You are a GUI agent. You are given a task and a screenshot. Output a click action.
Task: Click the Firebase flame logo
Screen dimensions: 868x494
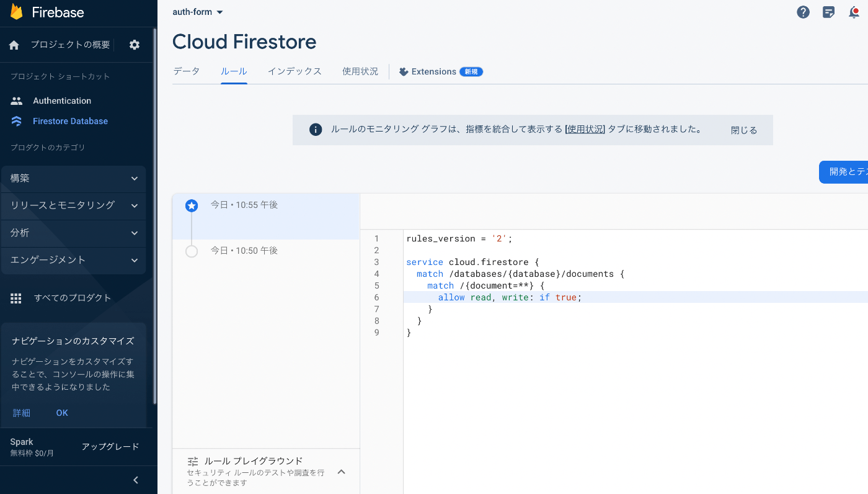(x=17, y=12)
